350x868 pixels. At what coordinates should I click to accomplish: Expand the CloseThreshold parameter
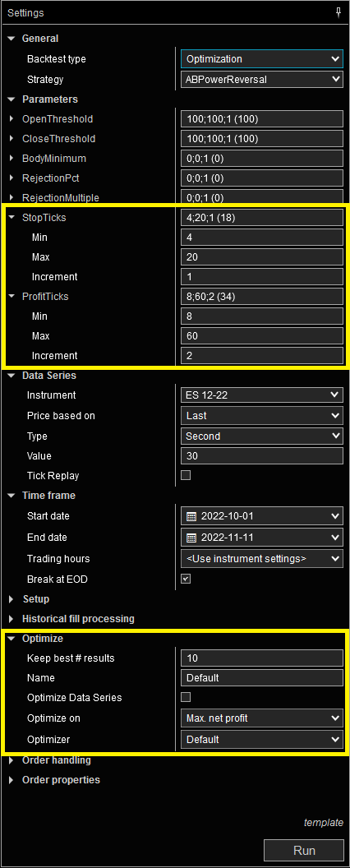pyautogui.click(x=12, y=139)
